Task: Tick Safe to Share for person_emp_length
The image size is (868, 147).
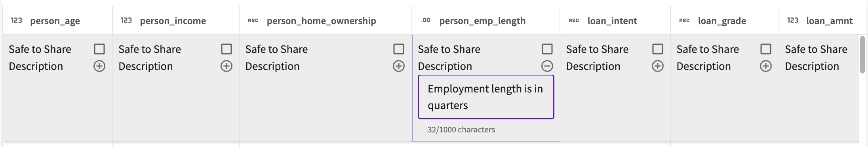Action: click(x=547, y=49)
